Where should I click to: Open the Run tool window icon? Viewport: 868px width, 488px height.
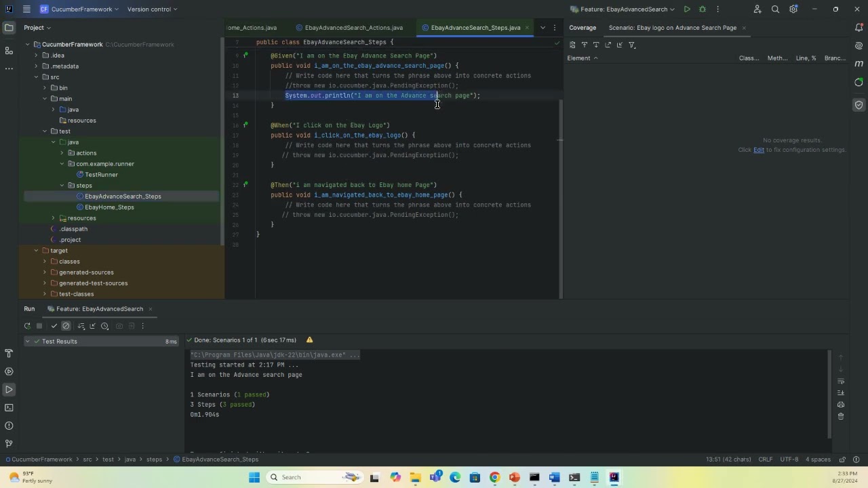click(9, 390)
